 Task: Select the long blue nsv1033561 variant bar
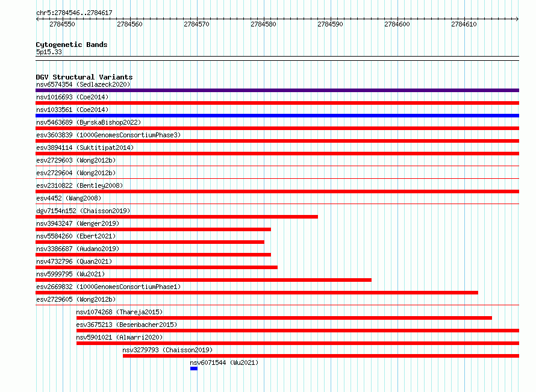277,116
